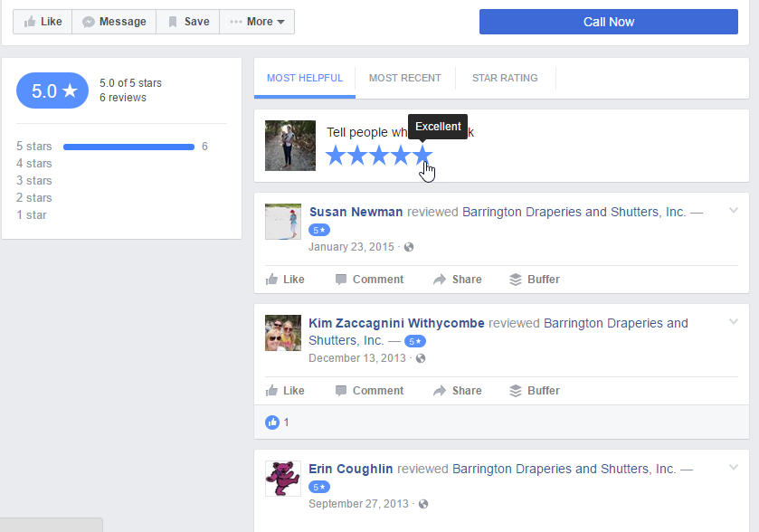Open Buffer for Kim's review
759x532 pixels.
[534, 390]
